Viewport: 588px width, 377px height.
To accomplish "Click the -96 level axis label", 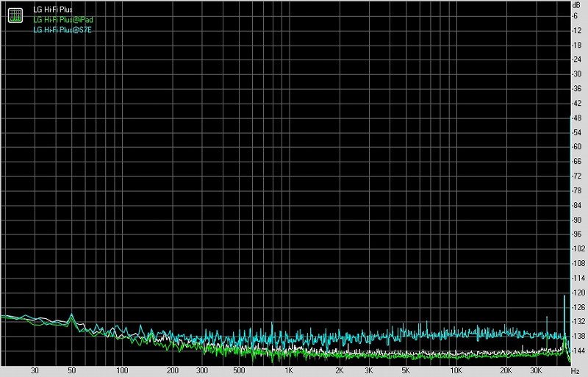I will click(x=577, y=234).
